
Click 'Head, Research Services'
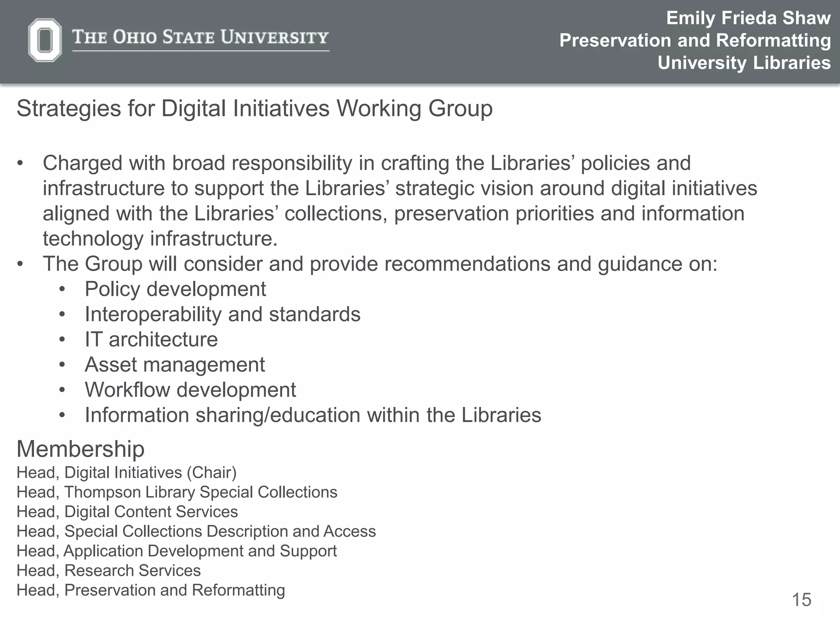point(109,571)
